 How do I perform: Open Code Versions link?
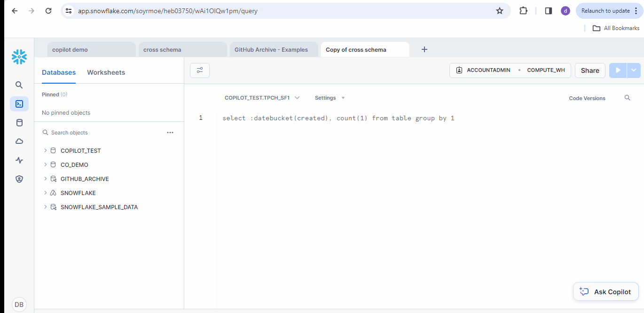coord(587,98)
